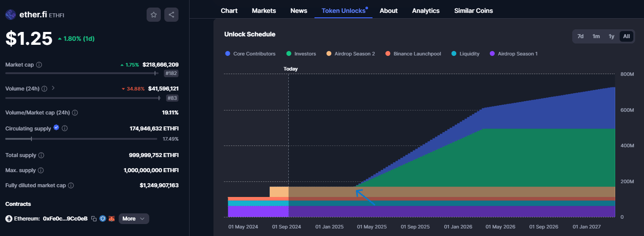Switch to the Markets tab

click(x=264, y=11)
